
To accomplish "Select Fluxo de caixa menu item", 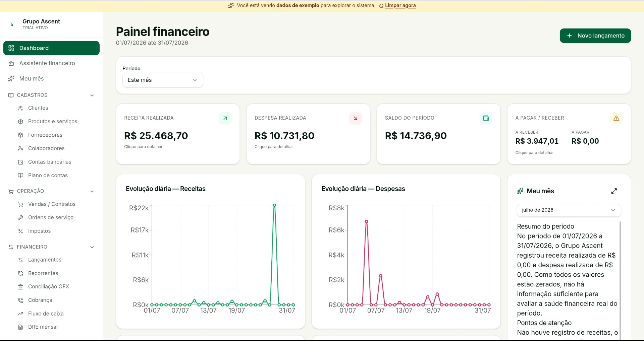I will [46, 314].
